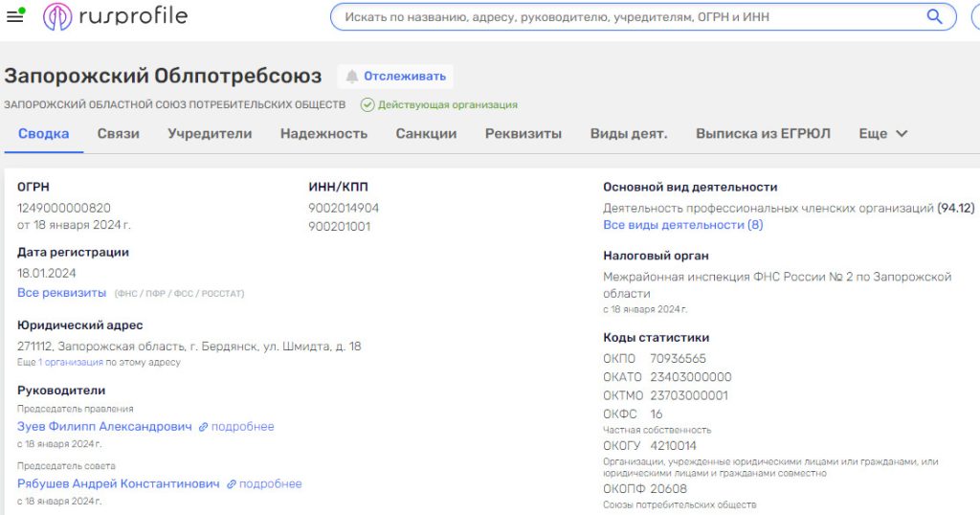Image resolution: width=980 pixels, height=515 pixels.
Task: Click the rusprofile logo
Action: [116, 16]
